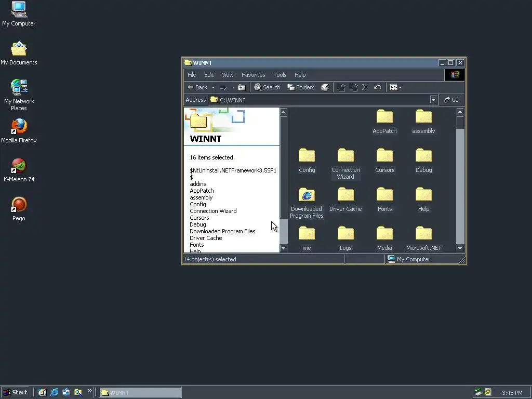This screenshot has height=399, width=532.
Task: Select the ime folder
Action: click(x=307, y=238)
